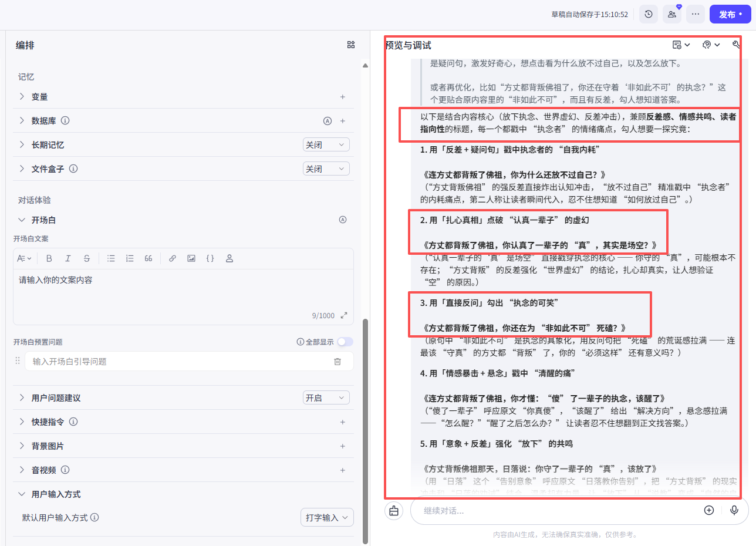
Task: Click the info icon beside 全部显示
Action: [301, 342]
